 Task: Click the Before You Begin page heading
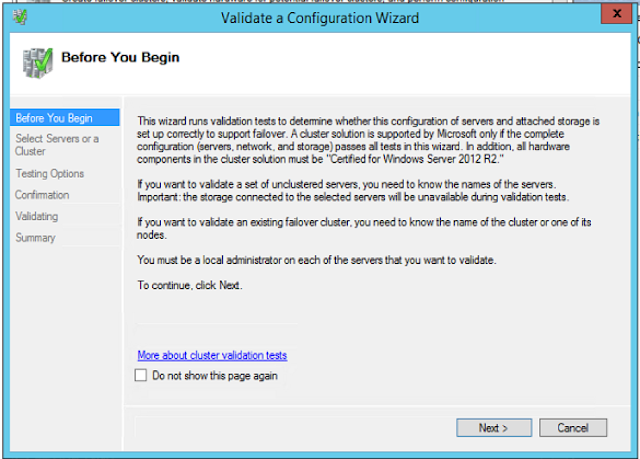[120, 57]
